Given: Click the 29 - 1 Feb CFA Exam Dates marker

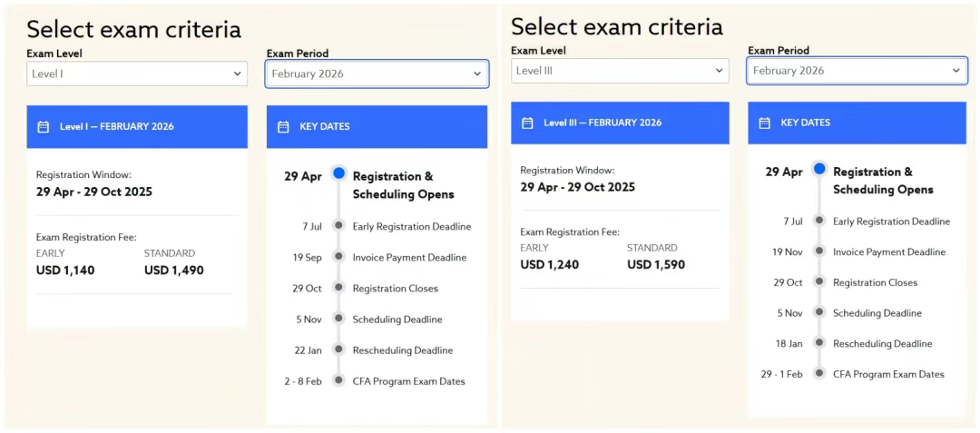Looking at the screenshot, I should click(x=819, y=373).
